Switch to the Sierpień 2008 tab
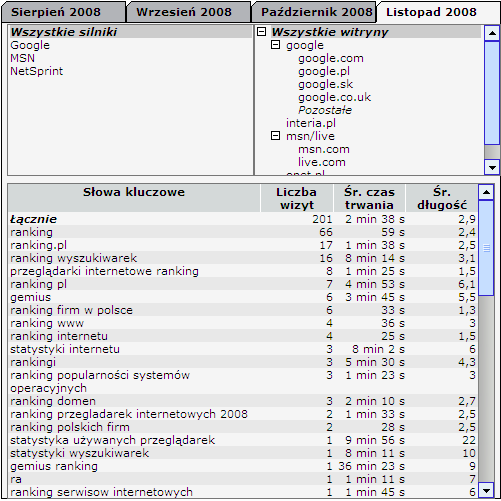501x501 pixels. [x=63, y=12]
